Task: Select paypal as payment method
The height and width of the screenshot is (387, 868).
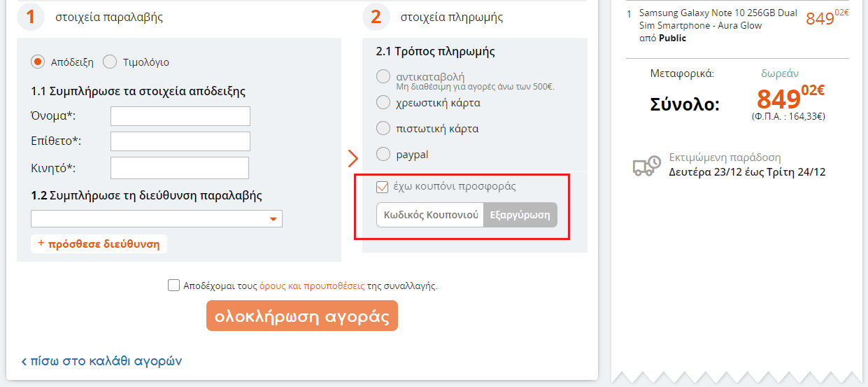Action: (x=383, y=155)
